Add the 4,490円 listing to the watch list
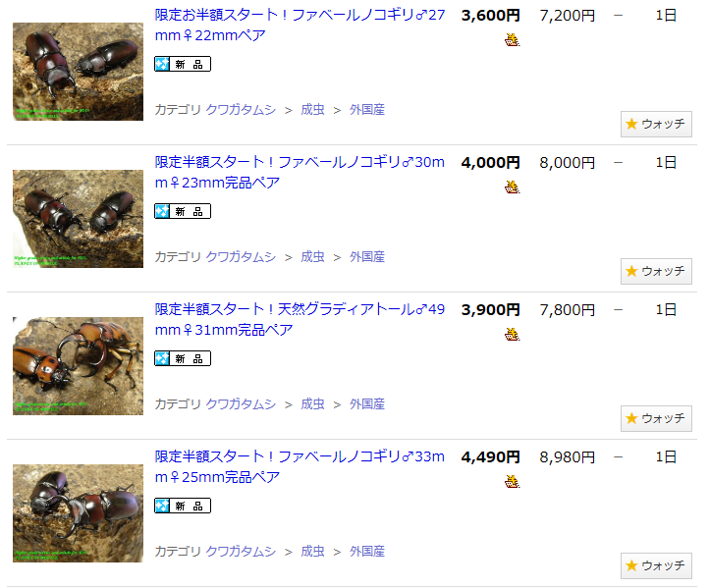This screenshot has height=588, width=709. (656, 565)
